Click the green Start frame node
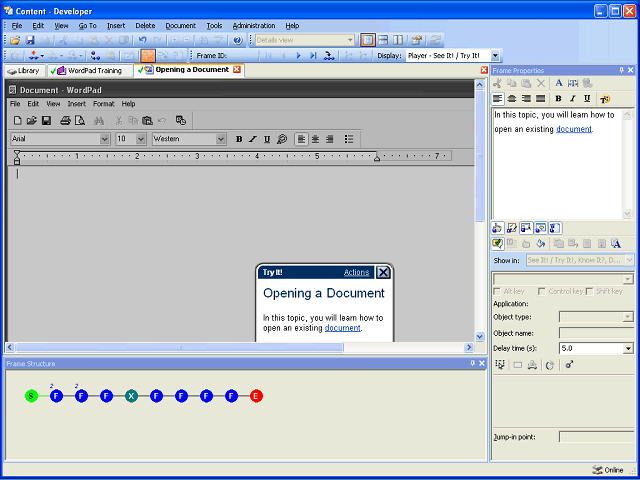Screen dimensions: 640x480 click(x=31, y=396)
